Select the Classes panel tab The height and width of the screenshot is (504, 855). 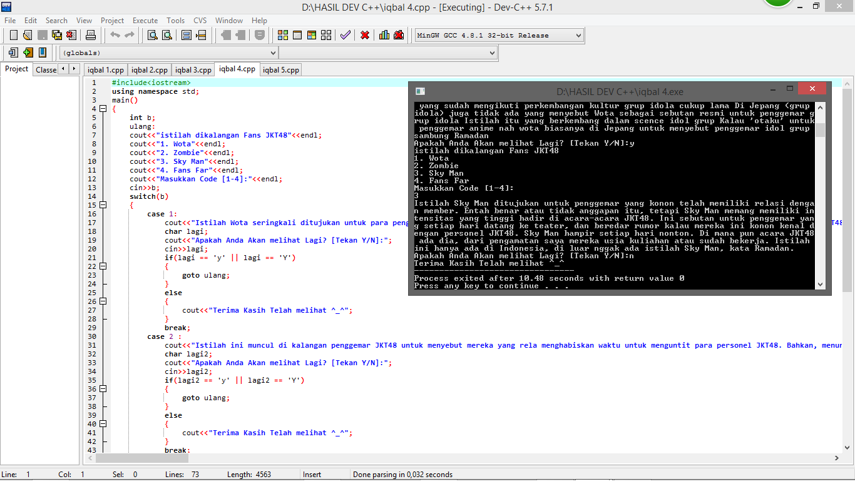point(46,70)
